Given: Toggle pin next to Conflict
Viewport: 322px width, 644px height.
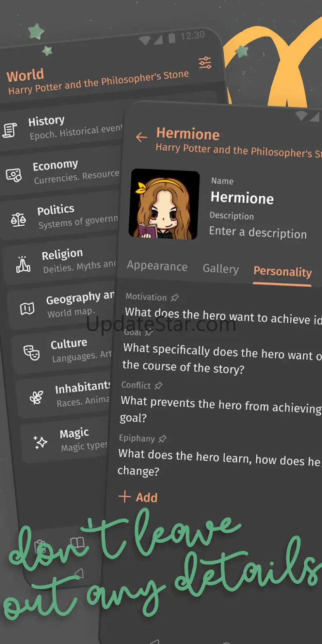Looking at the screenshot, I should pyautogui.click(x=159, y=386).
